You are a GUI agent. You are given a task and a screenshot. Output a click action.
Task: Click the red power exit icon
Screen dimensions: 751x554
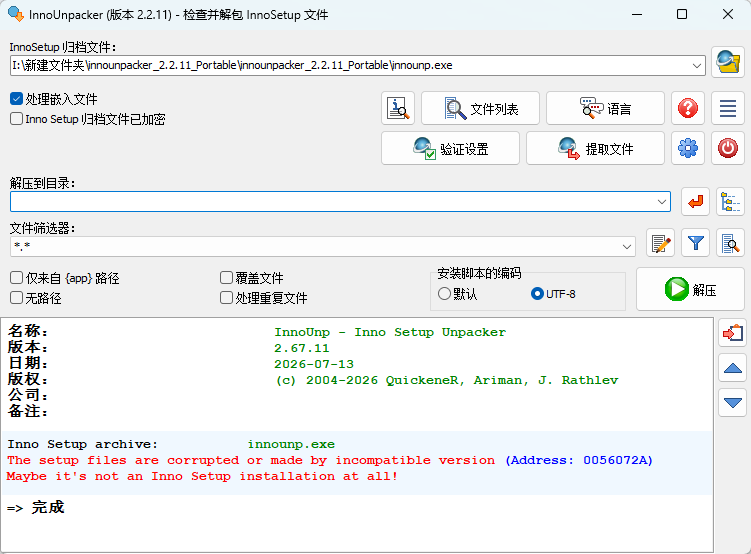click(728, 148)
